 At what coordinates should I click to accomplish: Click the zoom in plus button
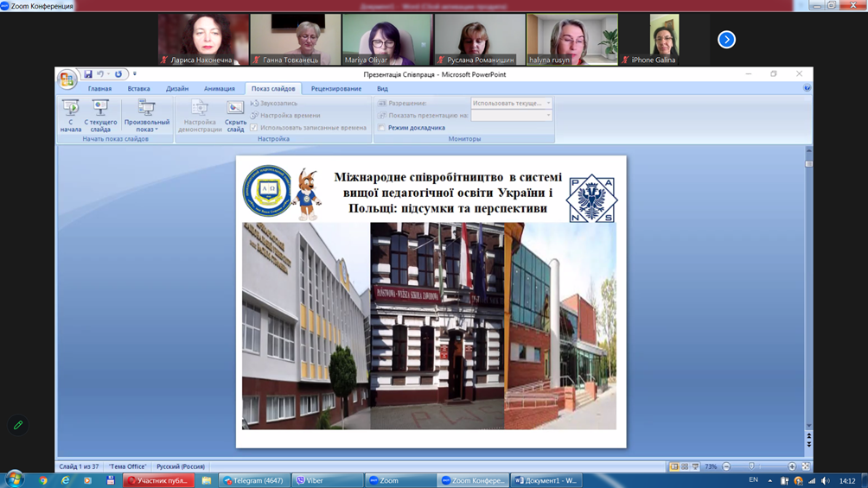click(792, 466)
